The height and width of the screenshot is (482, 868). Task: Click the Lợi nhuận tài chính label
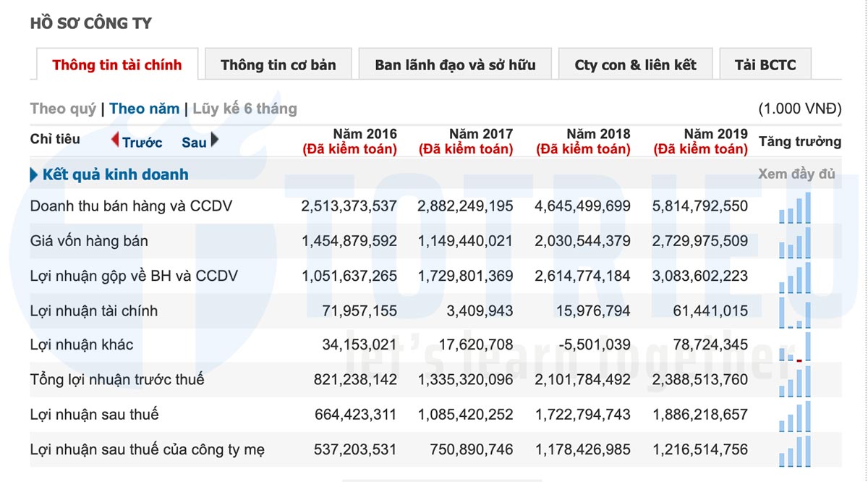[94, 310]
